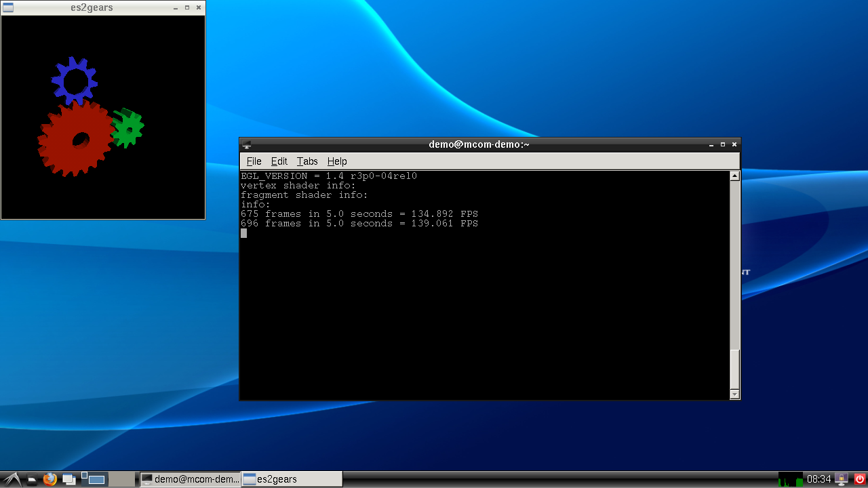Screen dimensions: 868x488
Task: Open the terminal window menu icon in title bar
Action: pos(247,144)
